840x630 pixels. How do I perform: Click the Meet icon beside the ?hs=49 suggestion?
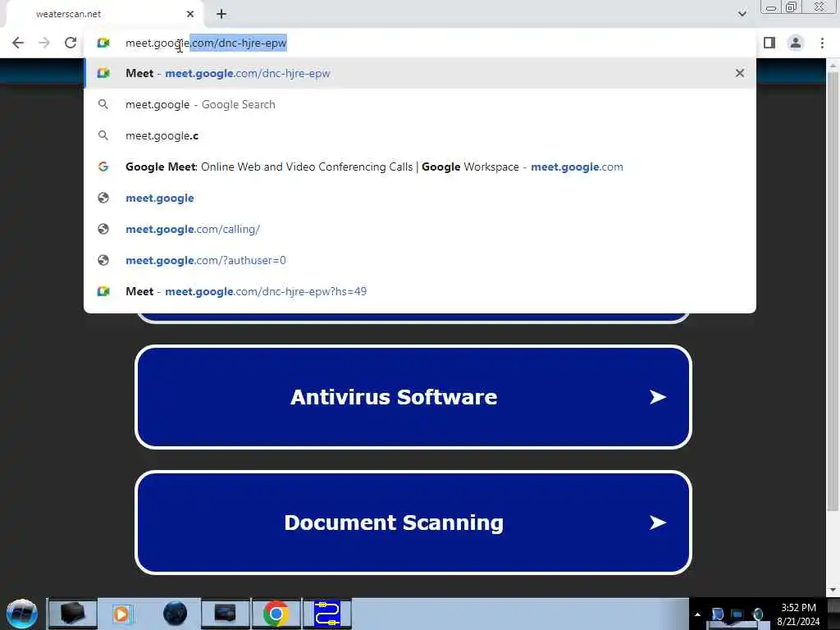pyautogui.click(x=103, y=291)
